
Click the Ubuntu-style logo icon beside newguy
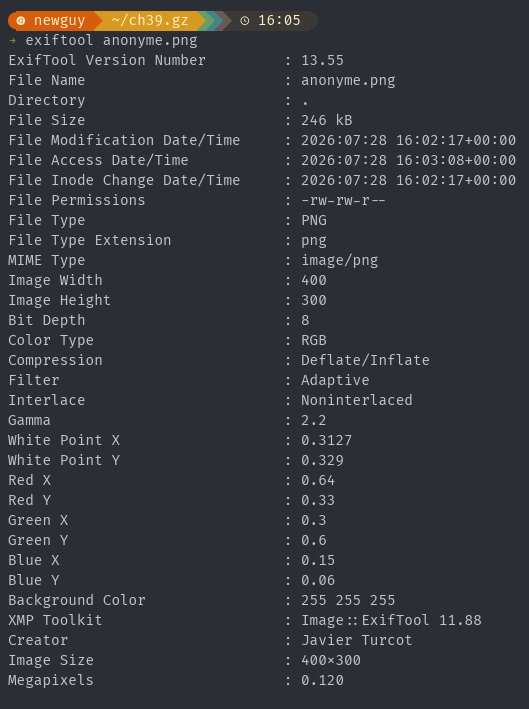point(20,21)
